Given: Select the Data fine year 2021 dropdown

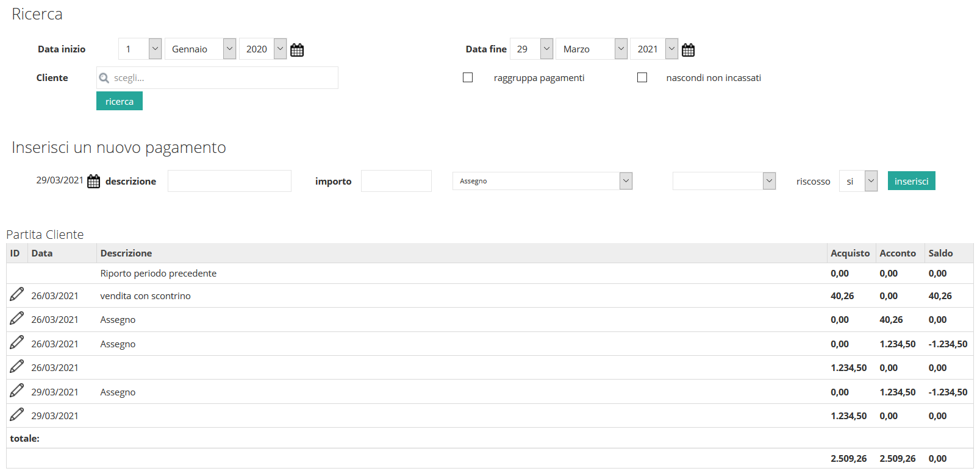Looking at the screenshot, I should (x=654, y=49).
